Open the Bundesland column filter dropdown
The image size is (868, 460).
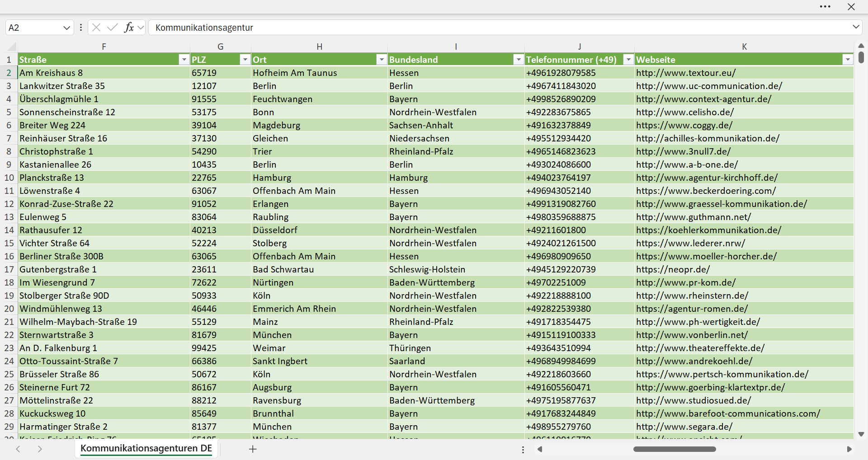click(x=519, y=60)
